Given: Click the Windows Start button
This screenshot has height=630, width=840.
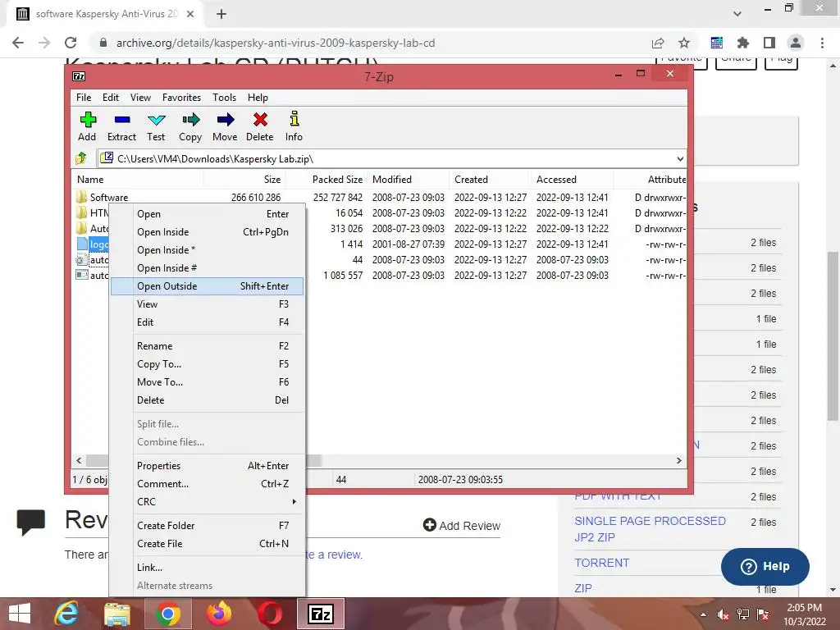Looking at the screenshot, I should pos(20,614).
